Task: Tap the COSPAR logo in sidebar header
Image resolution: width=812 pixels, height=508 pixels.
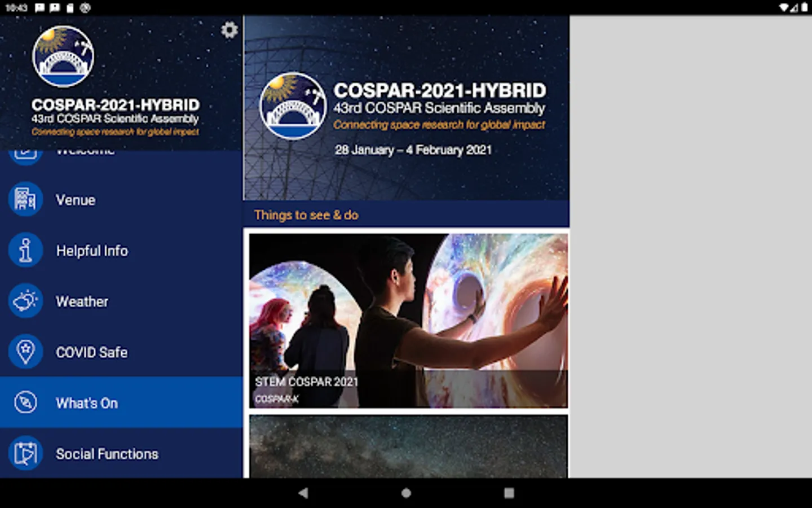Action: [63, 56]
